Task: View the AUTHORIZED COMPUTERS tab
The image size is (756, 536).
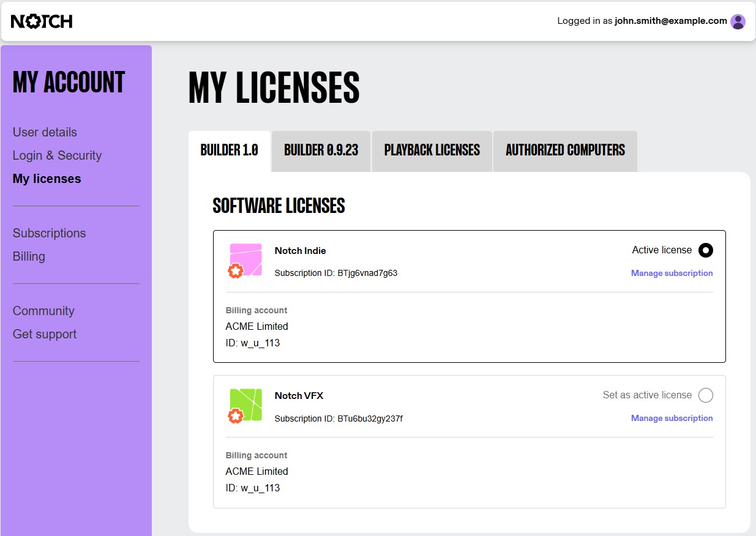Action: 564,151
